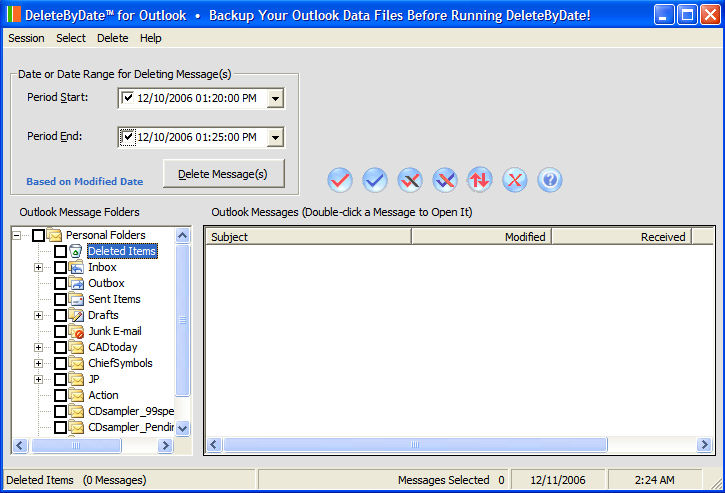725x493 pixels.
Task: Open the Period End date dropdown
Action: point(275,137)
